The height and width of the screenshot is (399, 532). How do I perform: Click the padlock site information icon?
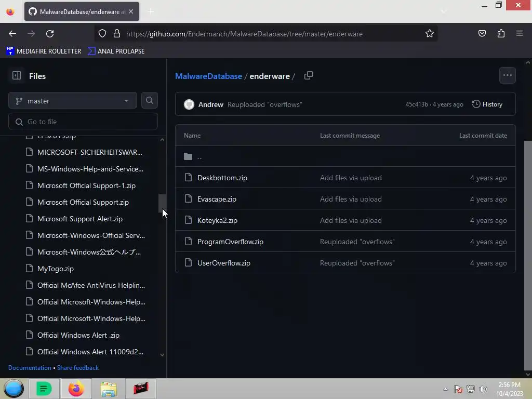pos(117,34)
